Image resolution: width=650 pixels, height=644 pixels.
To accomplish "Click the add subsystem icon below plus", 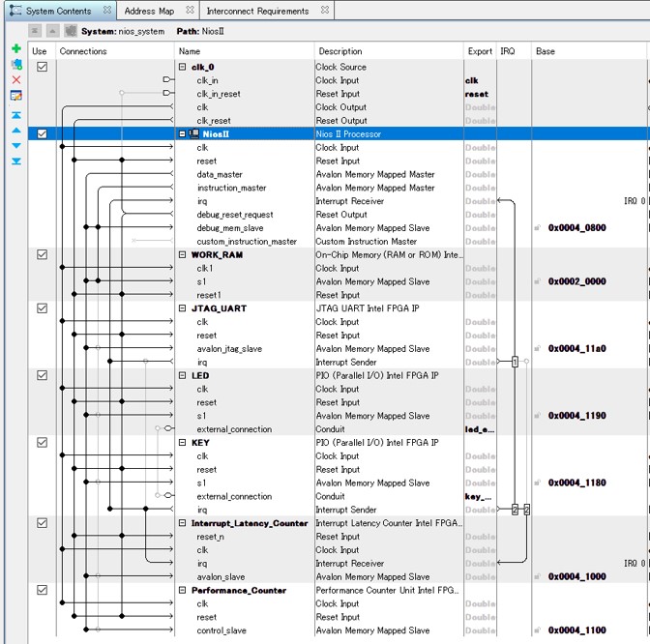I will pos(16,64).
